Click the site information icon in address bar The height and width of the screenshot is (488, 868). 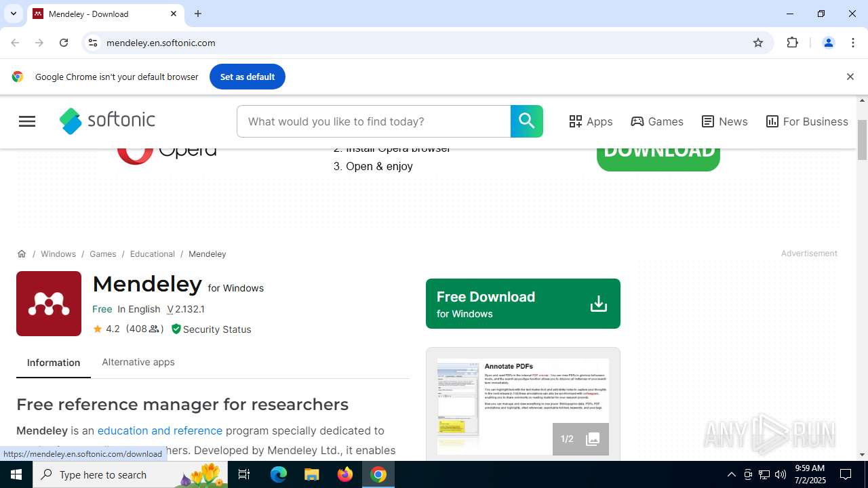point(93,43)
